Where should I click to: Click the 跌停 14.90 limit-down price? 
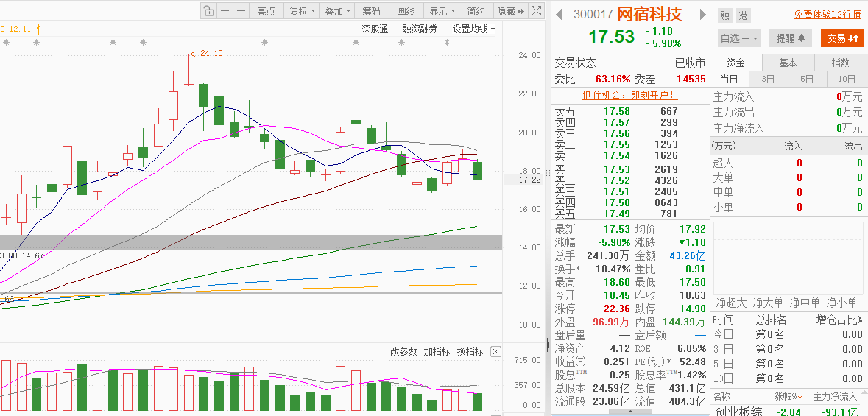pos(692,309)
